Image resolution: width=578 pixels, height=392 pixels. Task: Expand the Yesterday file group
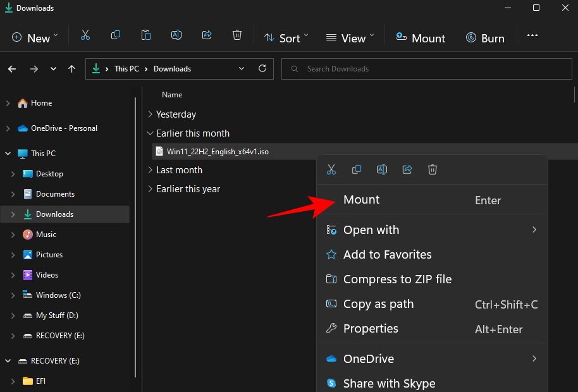(x=151, y=114)
